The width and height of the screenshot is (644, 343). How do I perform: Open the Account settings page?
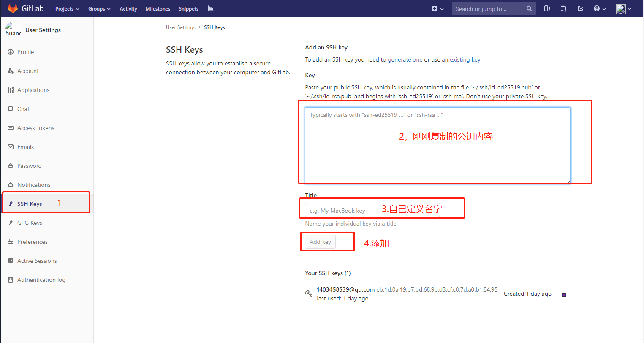tap(28, 71)
